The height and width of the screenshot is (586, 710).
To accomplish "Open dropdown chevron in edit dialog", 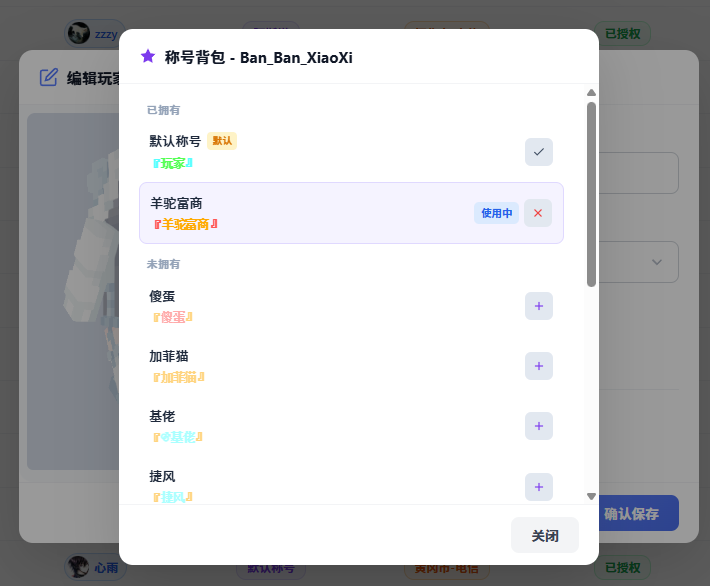I will tap(656, 262).
